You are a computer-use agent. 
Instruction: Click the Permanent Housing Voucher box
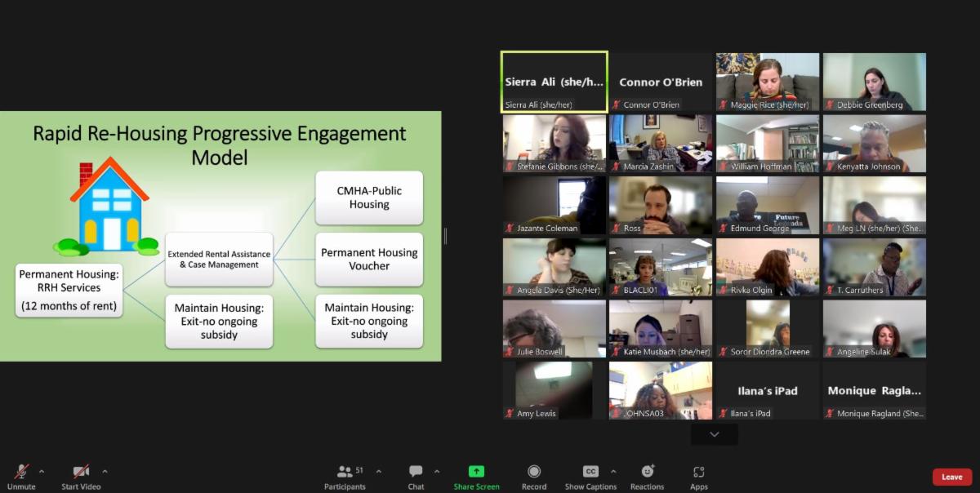click(x=369, y=260)
